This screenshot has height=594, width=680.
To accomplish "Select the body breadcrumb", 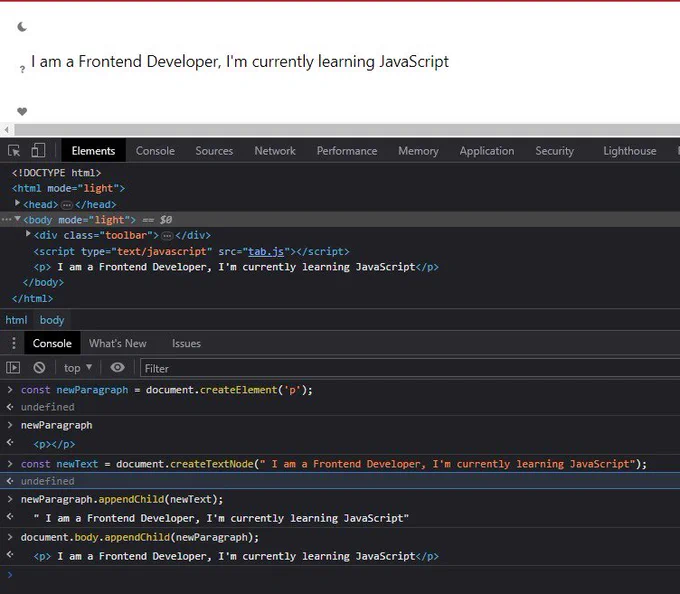I will click(x=52, y=320).
